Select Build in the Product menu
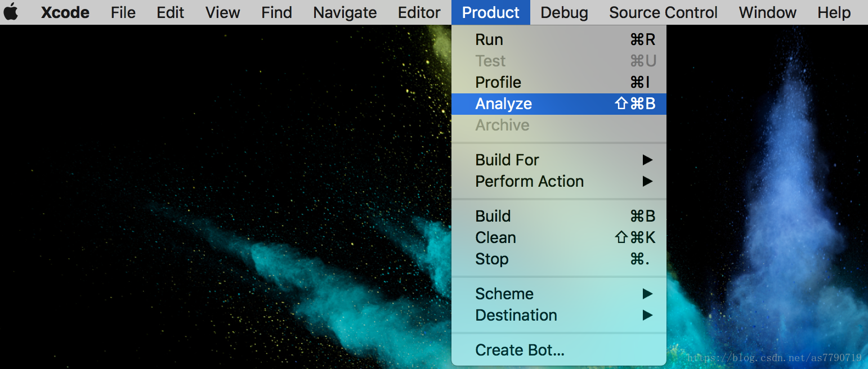 [x=559, y=217]
